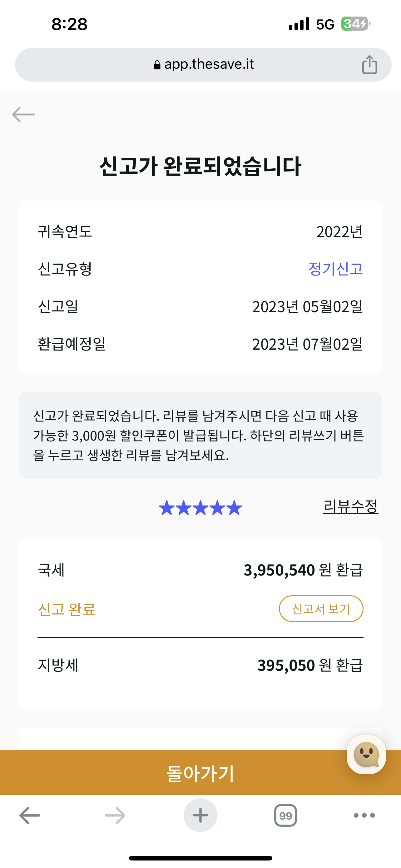Go forward with browser forward arrow
This screenshot has width=401, height=868.
[x=115, y=816]
